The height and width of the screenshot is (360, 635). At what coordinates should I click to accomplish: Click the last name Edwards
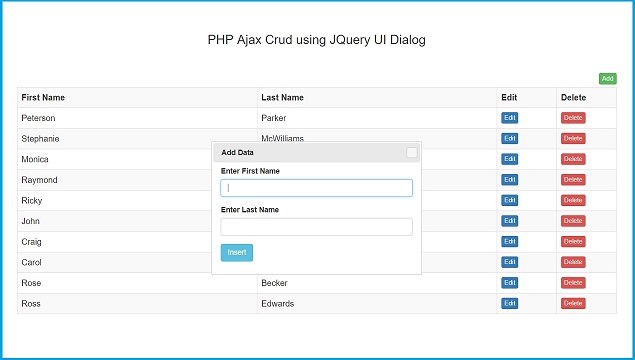click(x=277, y=304)
